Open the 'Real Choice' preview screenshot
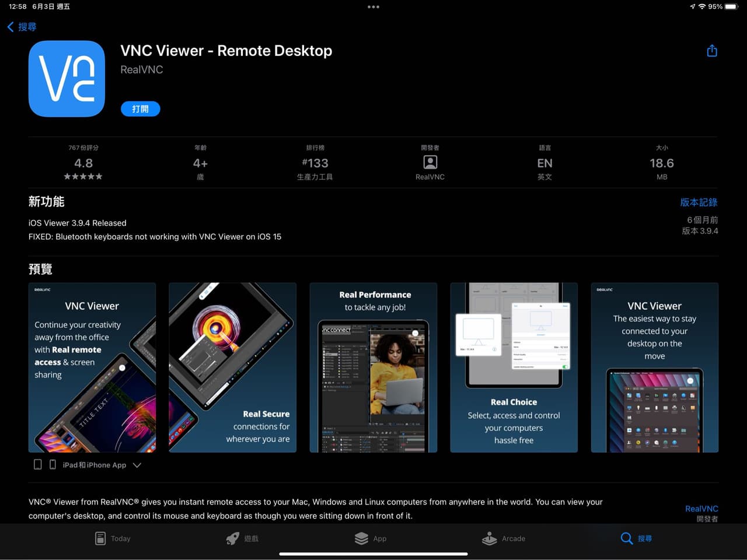Viewport: 747px width, 560px height. click(514, 367)
